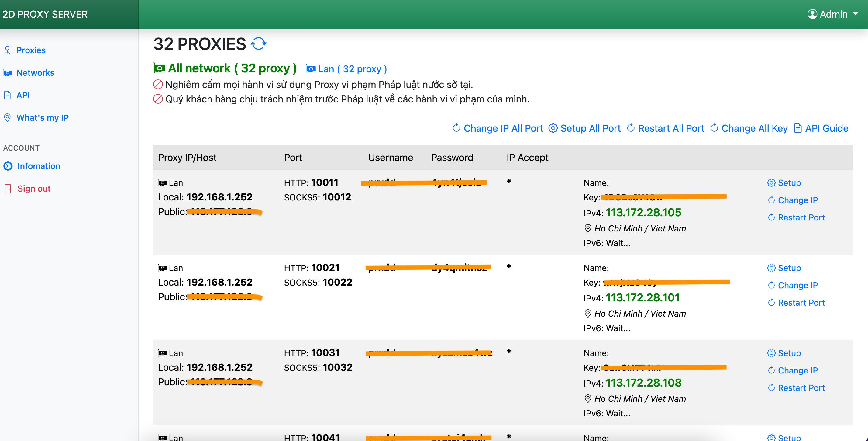
Task: Click the location pin icon by What's my IP
Action: pyautogui.click(x=7, y=118)
